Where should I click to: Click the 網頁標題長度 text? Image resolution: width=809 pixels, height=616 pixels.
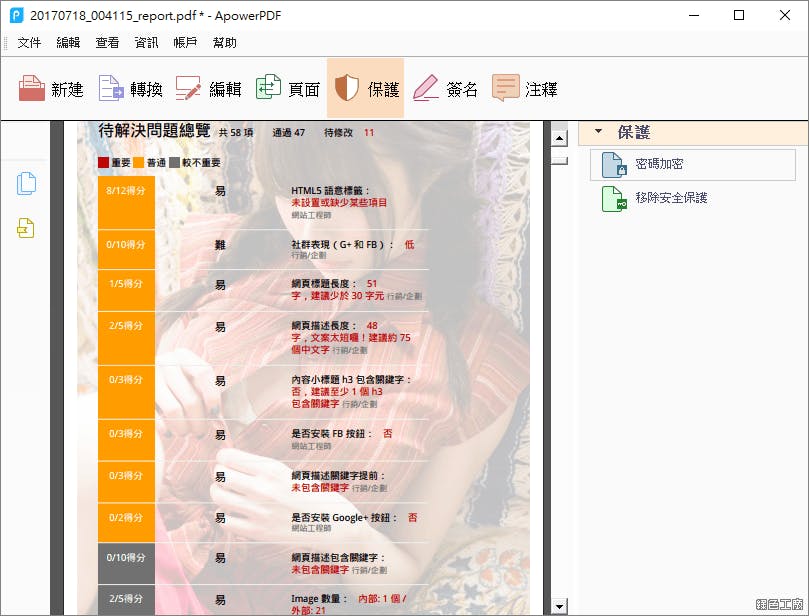coord(324,284)
